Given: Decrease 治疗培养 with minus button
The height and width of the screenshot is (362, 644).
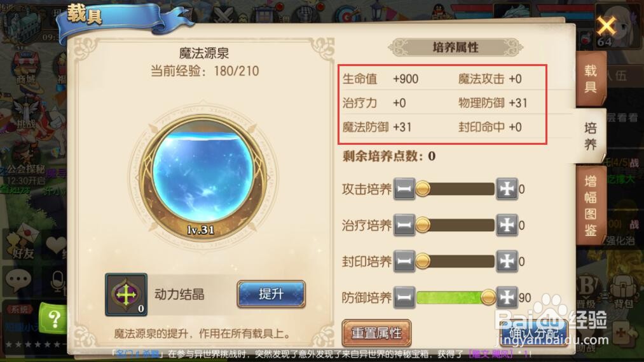Looking at the screenshot, I should coord(404,225).
